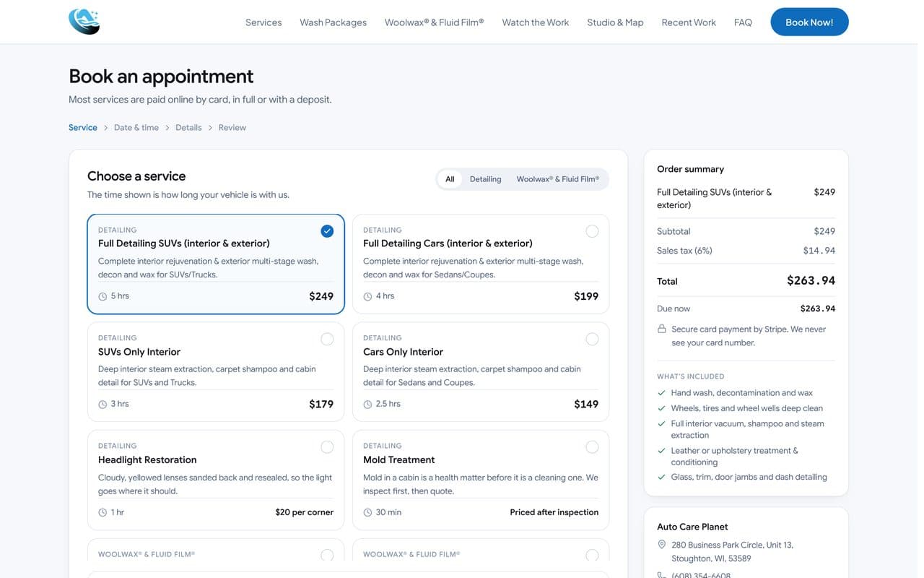The image size is (924, 578).
Task: Click the clock icon beside 1 hr
Action: pos(103,512)
